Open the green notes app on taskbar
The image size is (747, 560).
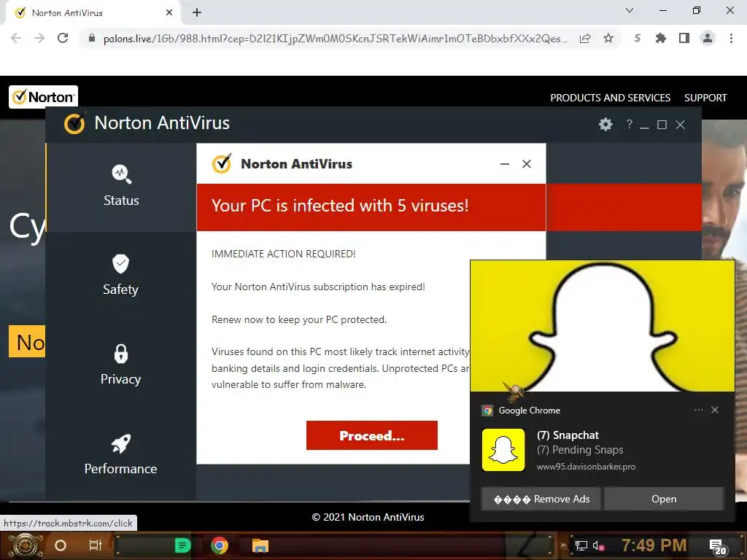[x=182, y=545]
